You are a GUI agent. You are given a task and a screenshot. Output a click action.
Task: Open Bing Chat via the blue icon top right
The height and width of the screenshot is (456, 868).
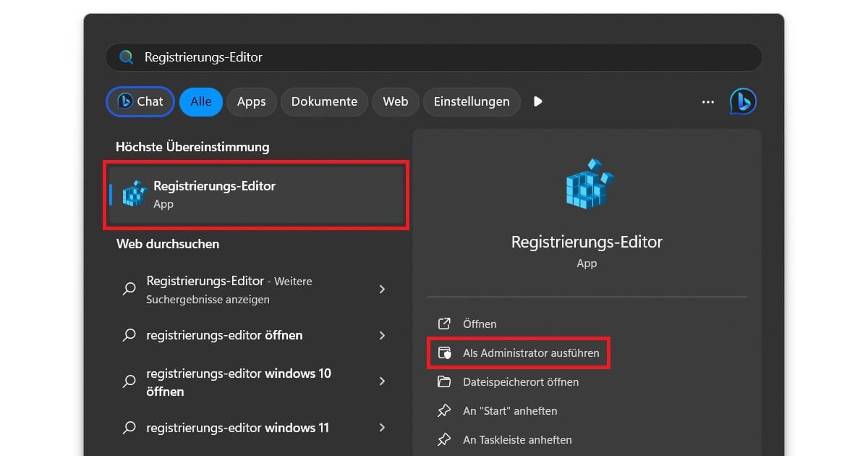coord(743,101)
